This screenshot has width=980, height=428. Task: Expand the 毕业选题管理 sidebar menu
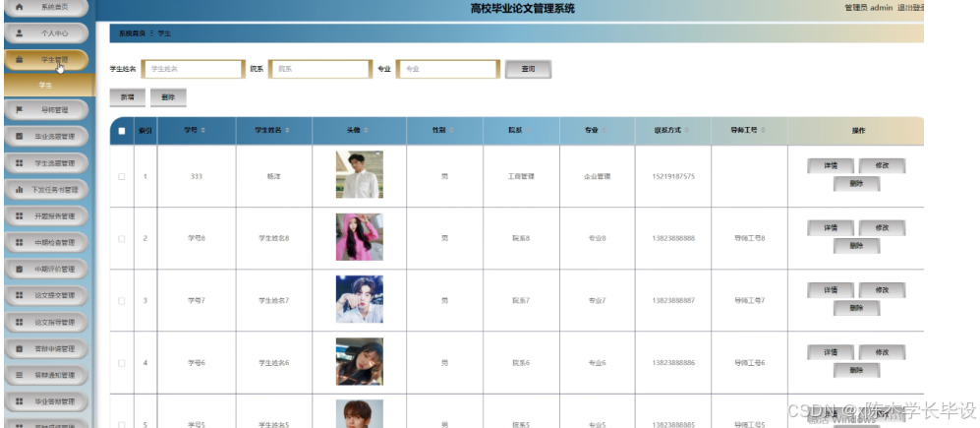pyautogui.click(x=46, y=137)
